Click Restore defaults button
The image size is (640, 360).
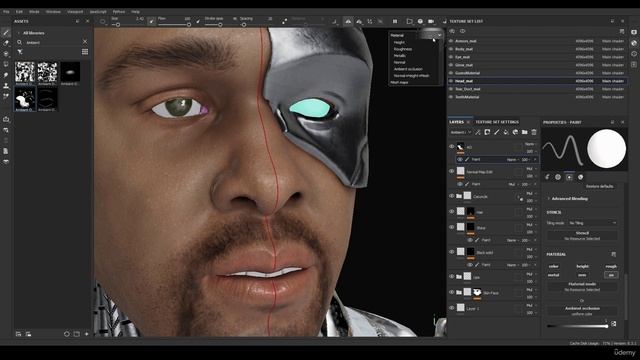[599, 187]
